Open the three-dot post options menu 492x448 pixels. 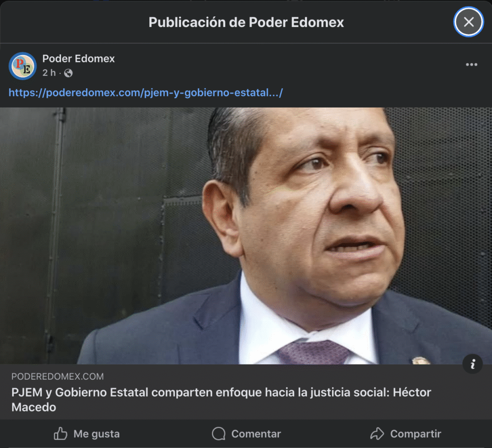coord(471,64)
